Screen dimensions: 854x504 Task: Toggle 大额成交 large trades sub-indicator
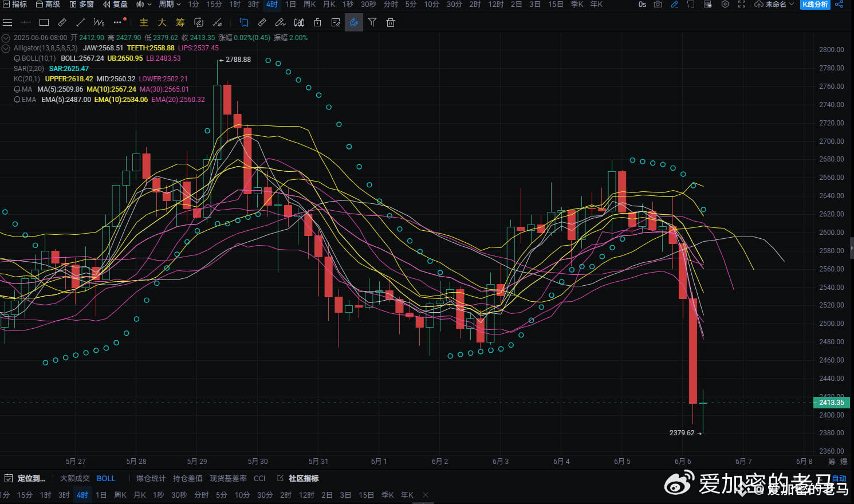point(75,478)
